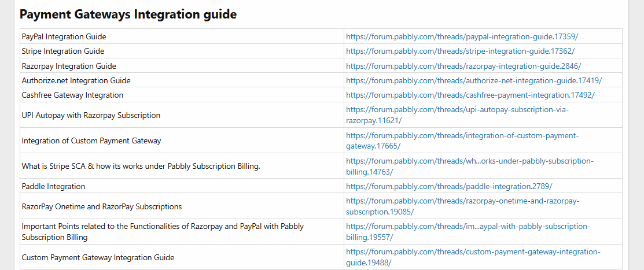The height and width of the screenshot is (270, 644).
Task: Click the Cashfree Gateway Integration label cell
Action: pyautogui.click(x=182, y=95)
